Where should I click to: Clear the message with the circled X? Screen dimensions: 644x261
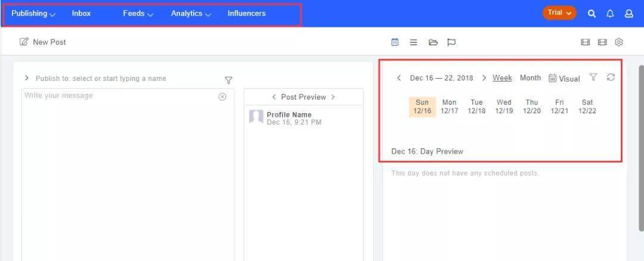click(x=222, y=97)
